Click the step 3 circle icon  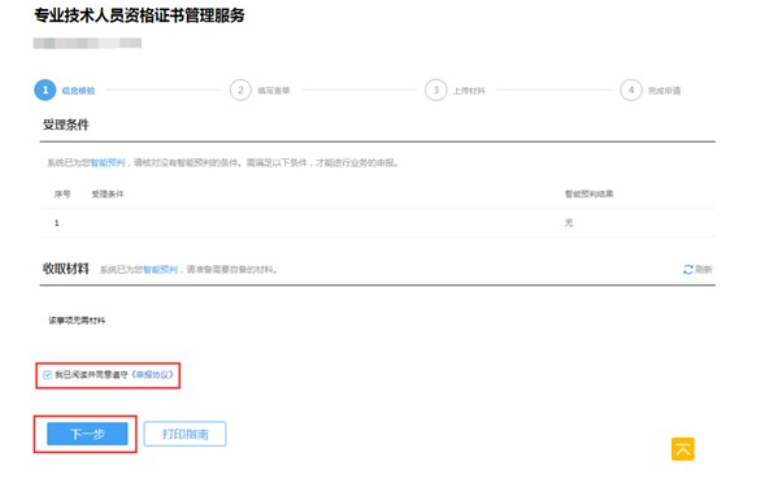(x=434, y=91)
